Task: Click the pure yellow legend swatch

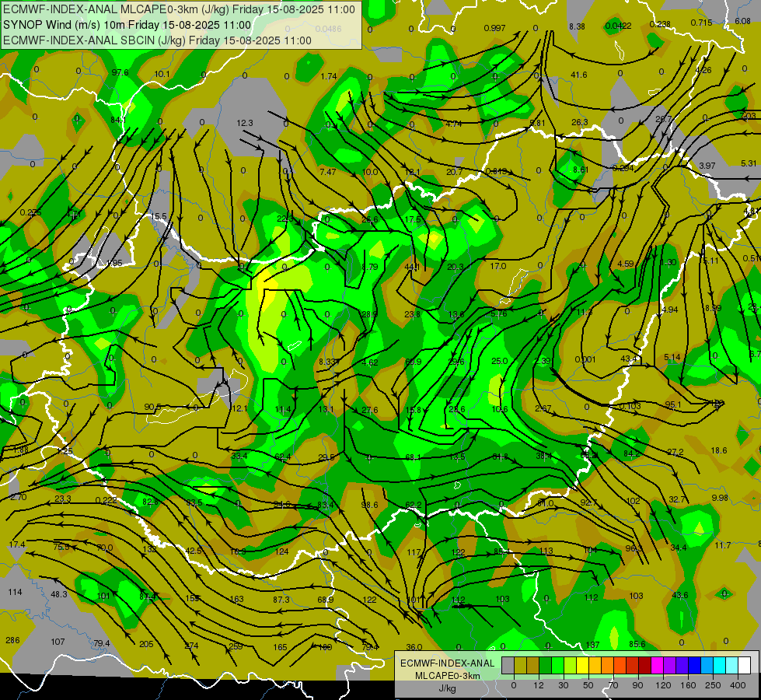Action: click(x=583, y=665)
